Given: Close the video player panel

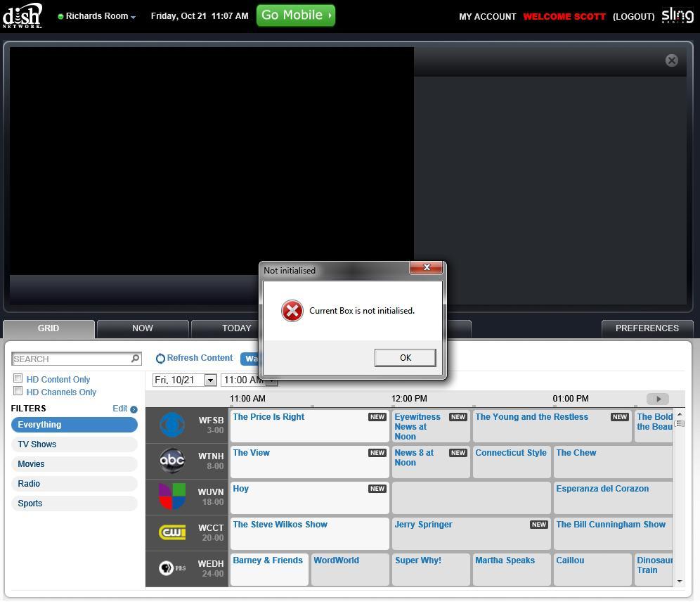Looking at the screenshot, I should (671, 60).
